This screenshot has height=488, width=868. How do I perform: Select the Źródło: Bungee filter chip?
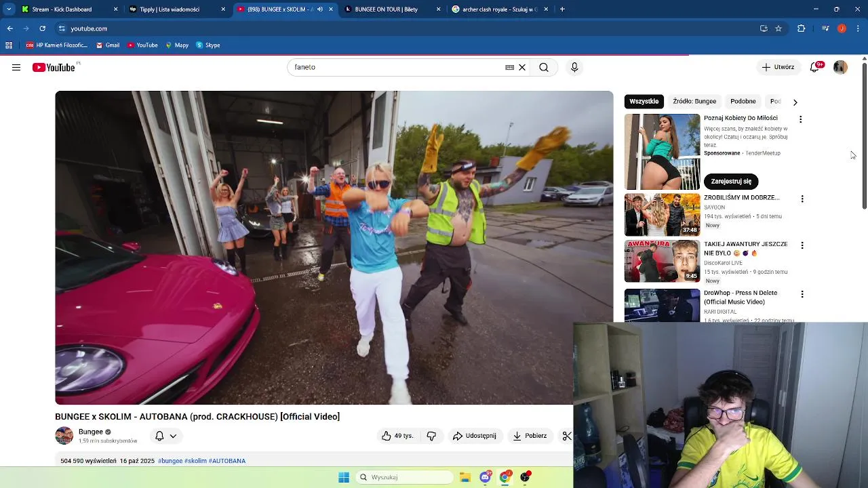coord(694,102)
